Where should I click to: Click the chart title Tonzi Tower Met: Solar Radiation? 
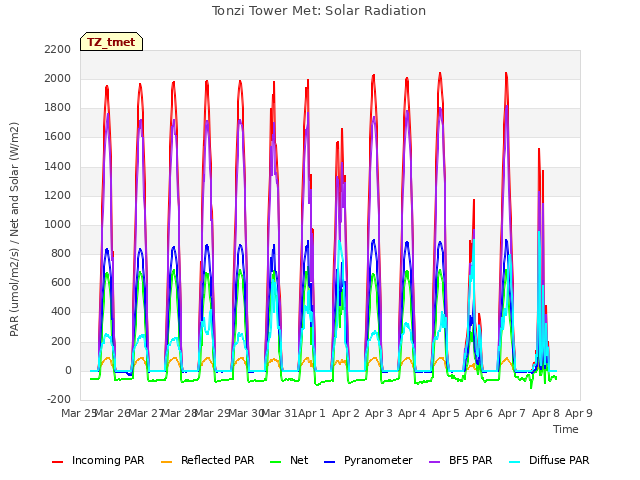click(x=319, y=11)
